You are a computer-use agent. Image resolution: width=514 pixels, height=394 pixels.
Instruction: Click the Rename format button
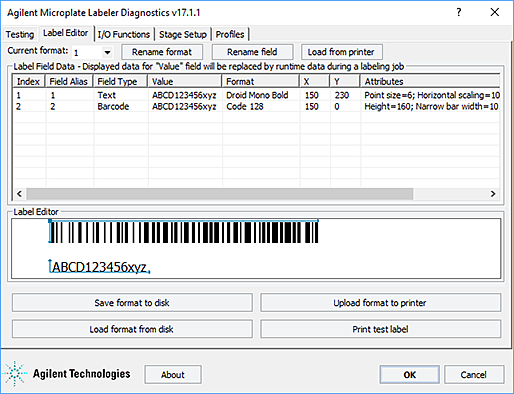162,52
